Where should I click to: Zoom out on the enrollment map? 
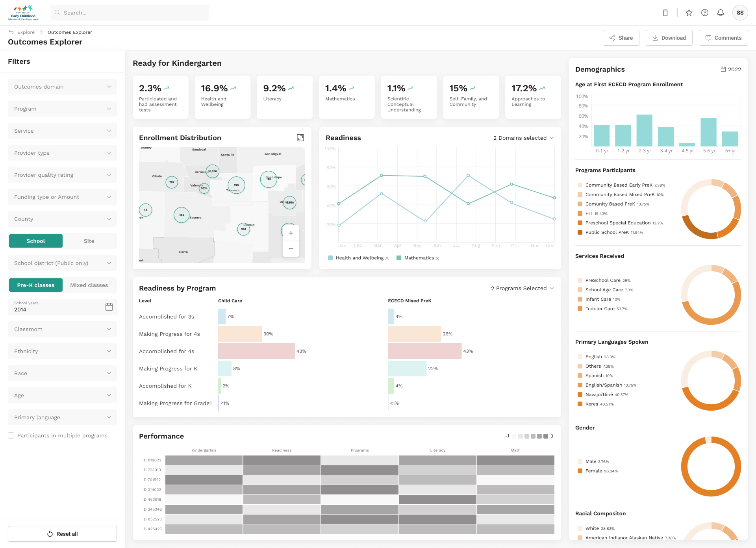[x=291, y=249]
